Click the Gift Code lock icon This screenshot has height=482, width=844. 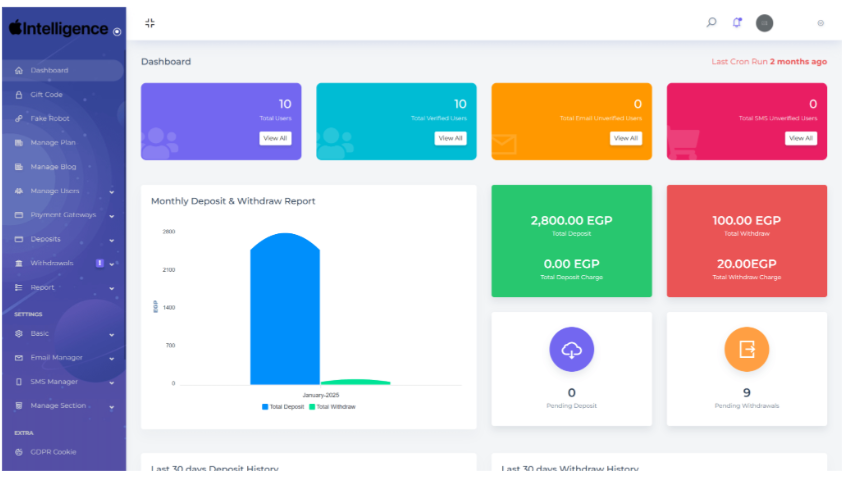tap(19, 95)
